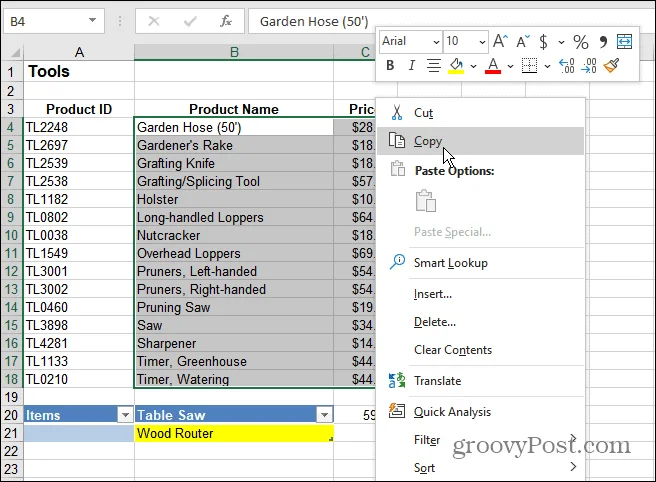Click the Quick Analysis icon
The image size is (656, 482).
[397, 411]
